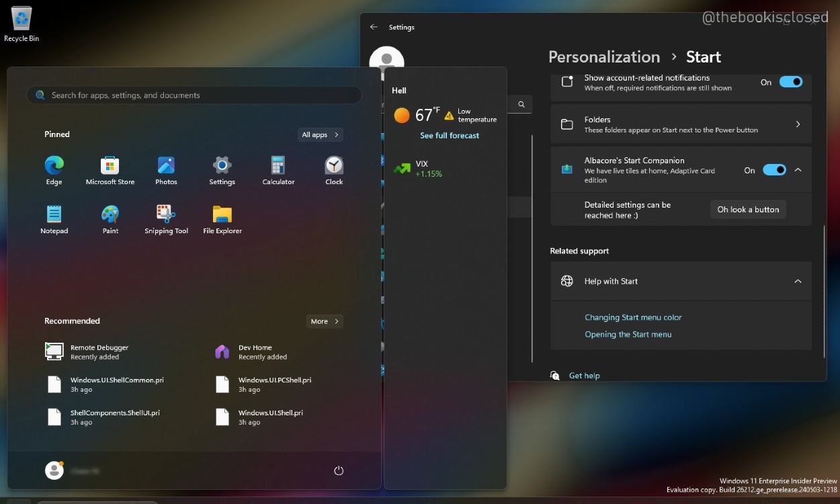840x504 pixels.
Task: Open the Clock app
Action: [x=333, y=169]
